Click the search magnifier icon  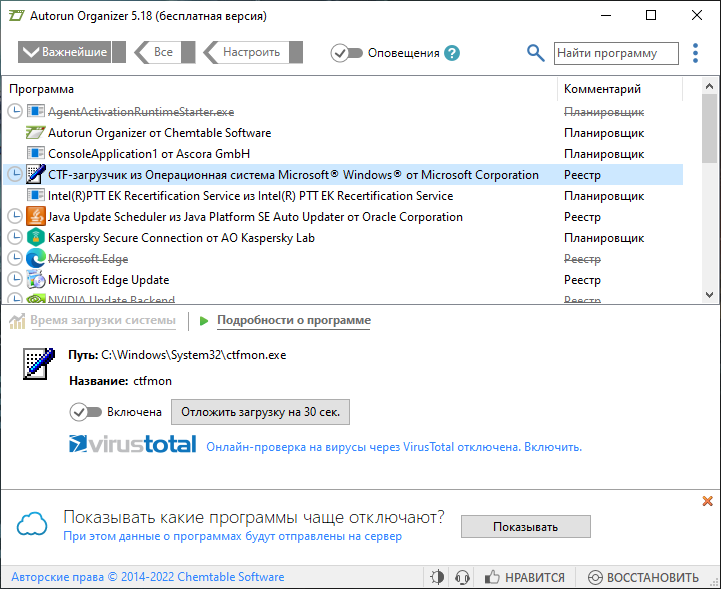[x=535, y=53]
